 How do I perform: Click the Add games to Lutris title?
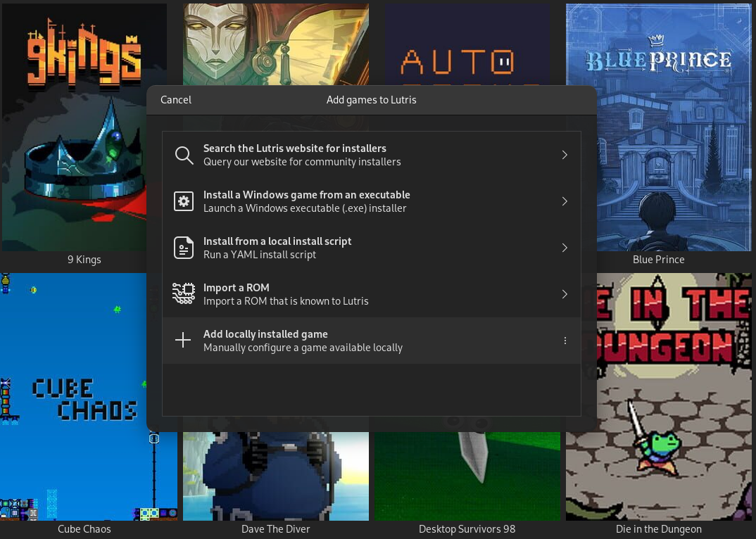coord(371,100)
